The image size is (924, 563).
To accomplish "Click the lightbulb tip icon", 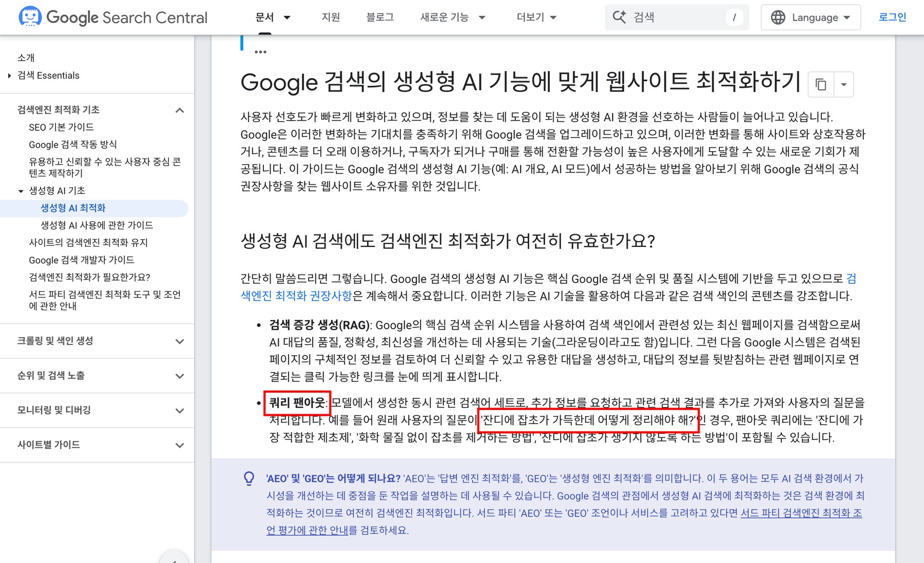I will [249, 478].
